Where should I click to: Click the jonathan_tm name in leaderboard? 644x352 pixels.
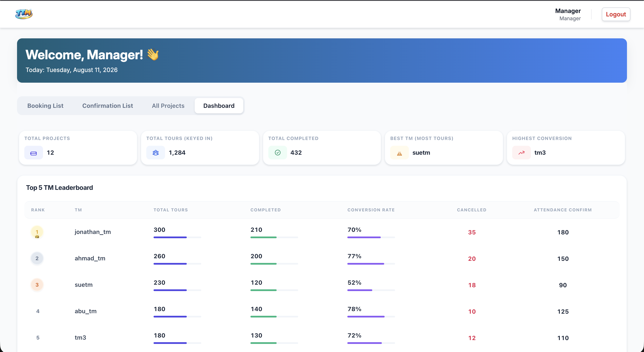[93, 232]
